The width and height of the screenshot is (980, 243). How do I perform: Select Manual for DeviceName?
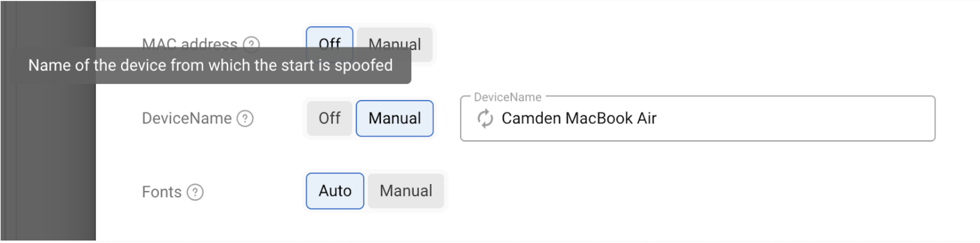click(x=394, y=118)
